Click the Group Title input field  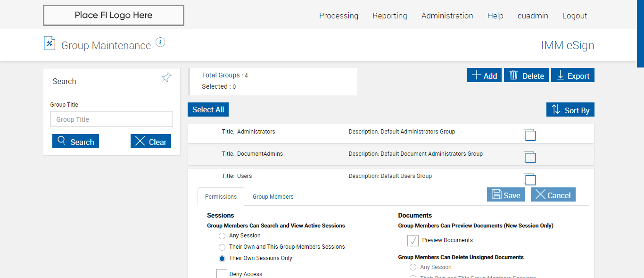[x=112, y=119]
